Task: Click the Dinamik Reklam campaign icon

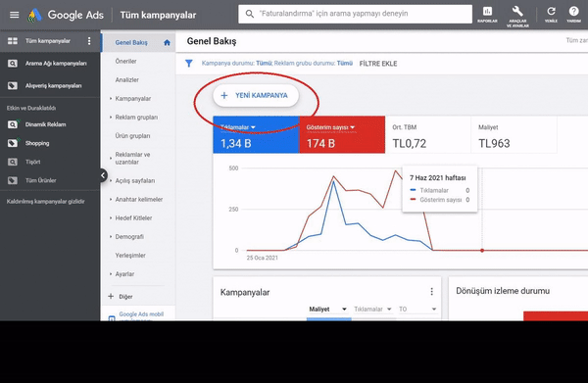Action: pyautogui.click(x=13, y=124)
